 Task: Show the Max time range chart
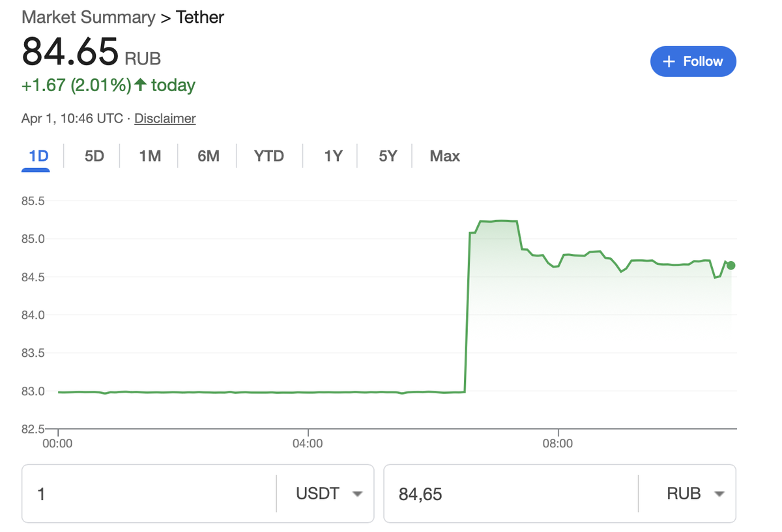[444, 156]
